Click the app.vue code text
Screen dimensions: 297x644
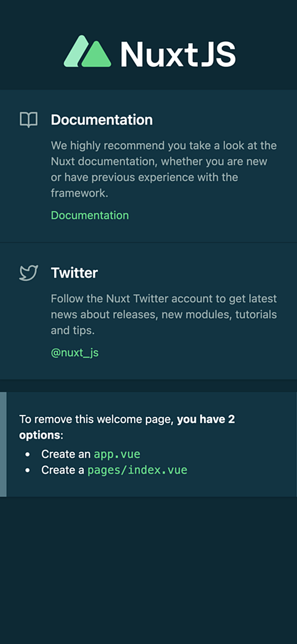click(117, 454)
